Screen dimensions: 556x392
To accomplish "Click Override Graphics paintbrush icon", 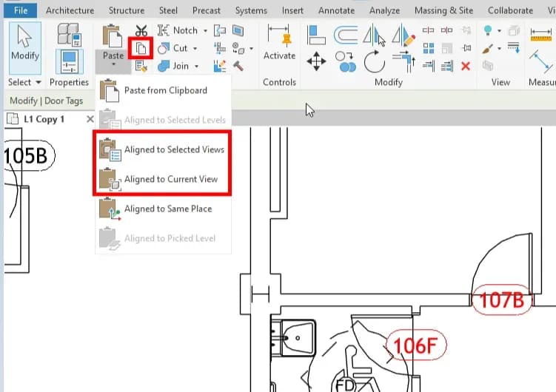I will tap(488, 48).
